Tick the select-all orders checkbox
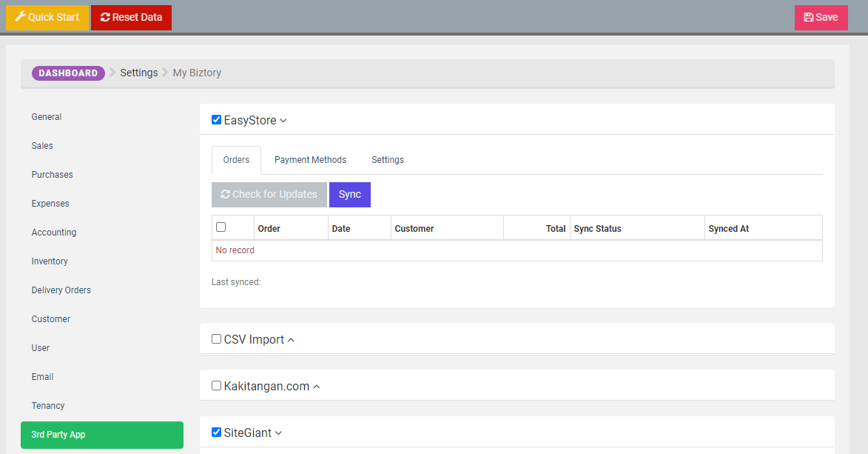 point(221,227)
